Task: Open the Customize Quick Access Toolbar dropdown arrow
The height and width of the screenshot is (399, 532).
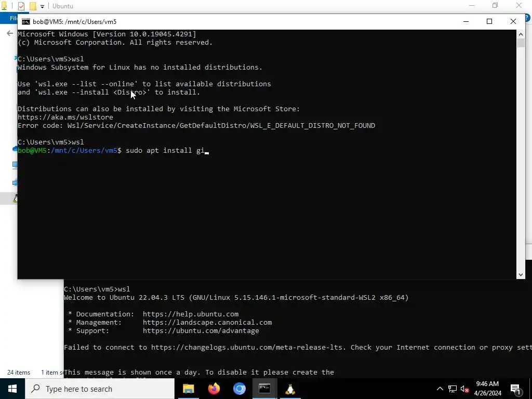Action: (x=42, y=6)
